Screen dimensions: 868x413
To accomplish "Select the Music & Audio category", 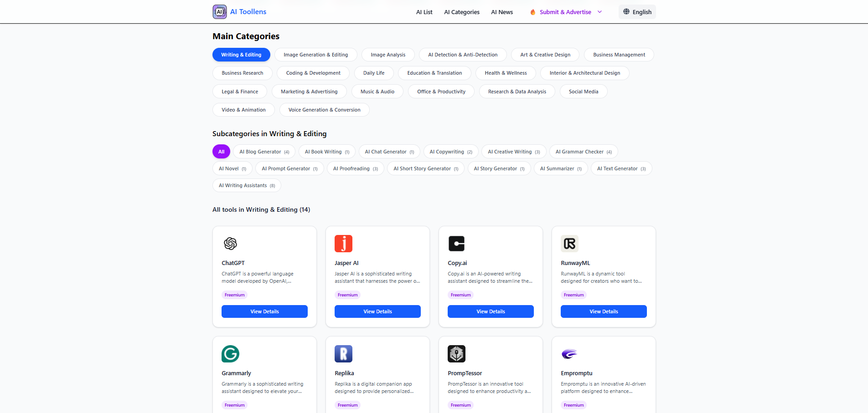I will (377, 92).
